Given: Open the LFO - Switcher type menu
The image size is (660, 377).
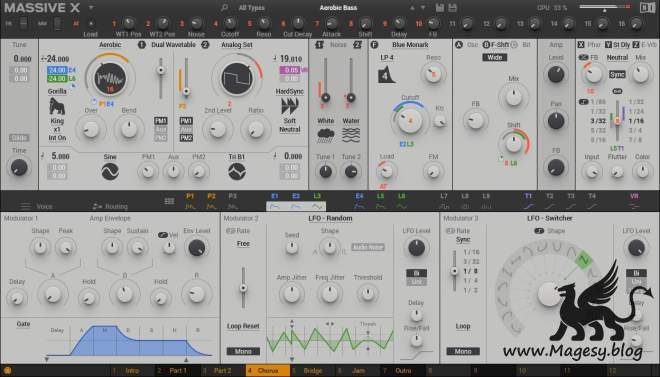Looking at the screenshot, I should [550, 218].
